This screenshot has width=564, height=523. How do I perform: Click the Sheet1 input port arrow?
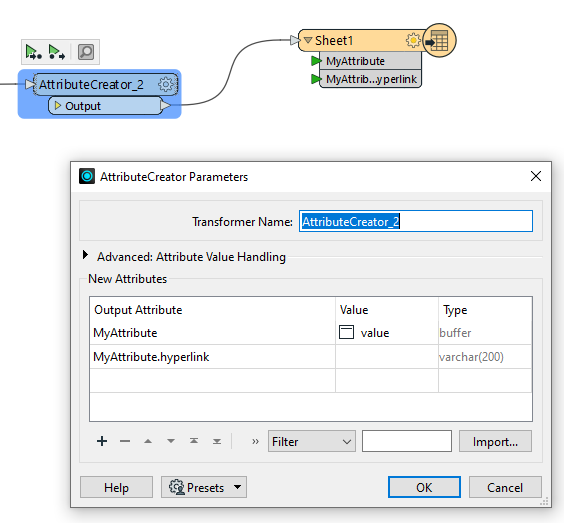tap(295, 40)
